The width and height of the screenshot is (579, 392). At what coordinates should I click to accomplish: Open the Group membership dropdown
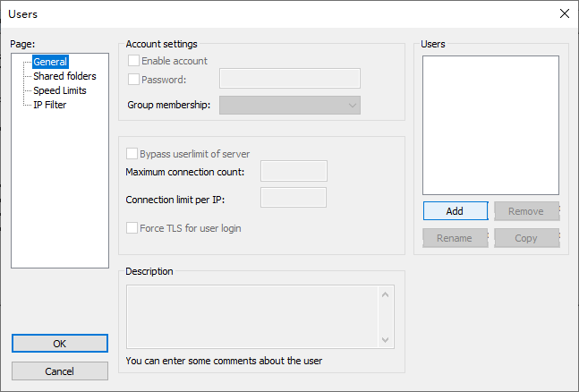pos(290,106)
